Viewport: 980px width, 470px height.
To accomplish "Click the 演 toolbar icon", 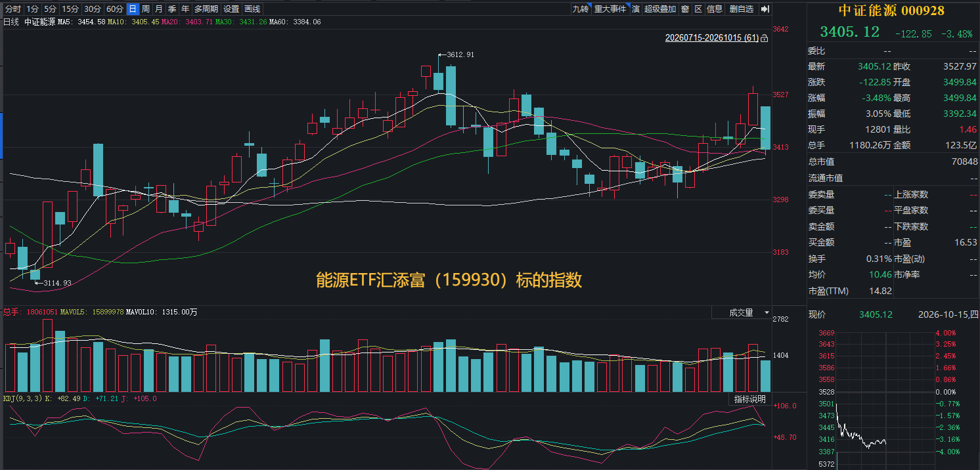I will coord(636,9).
